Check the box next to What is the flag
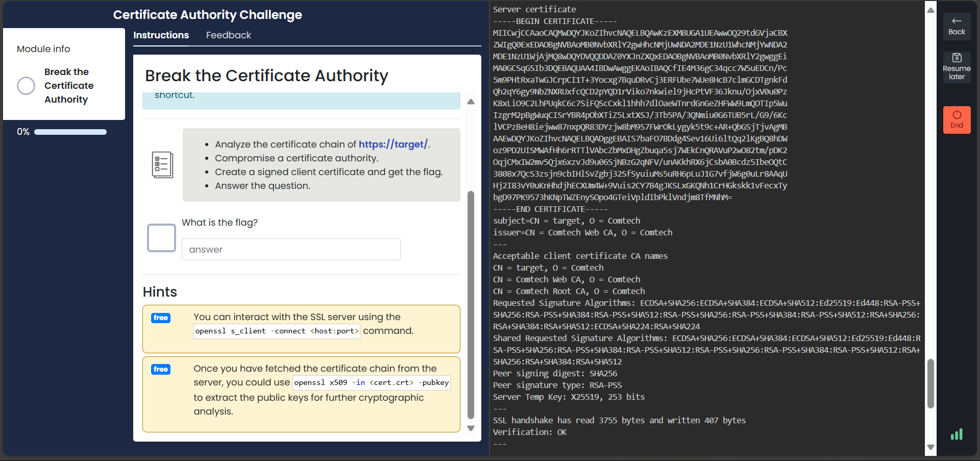Viewport: 980px width, 461px height. (x=161, y=237)
